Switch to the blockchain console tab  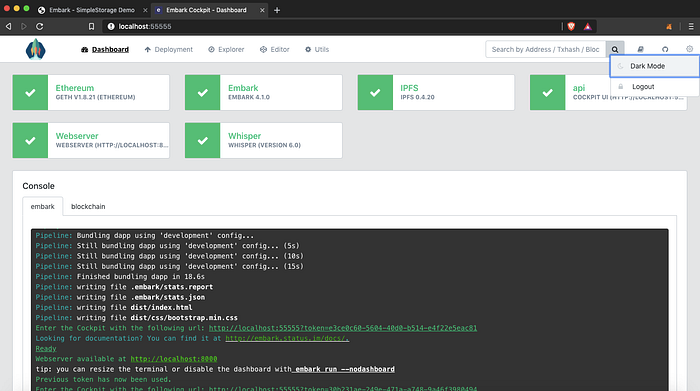coord(88,207)
